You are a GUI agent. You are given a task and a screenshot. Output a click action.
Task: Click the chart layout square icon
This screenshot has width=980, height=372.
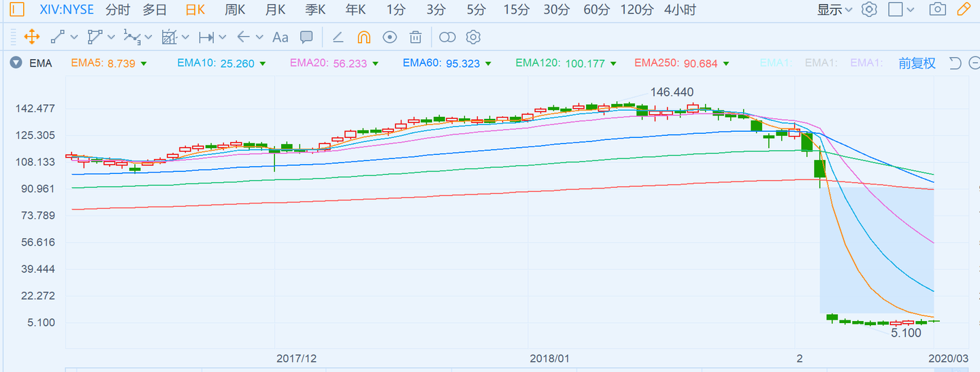(896, 10)
